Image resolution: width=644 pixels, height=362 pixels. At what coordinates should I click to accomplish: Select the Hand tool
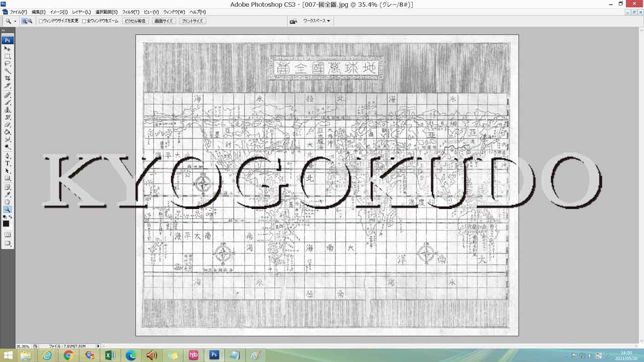click(7, 202)
